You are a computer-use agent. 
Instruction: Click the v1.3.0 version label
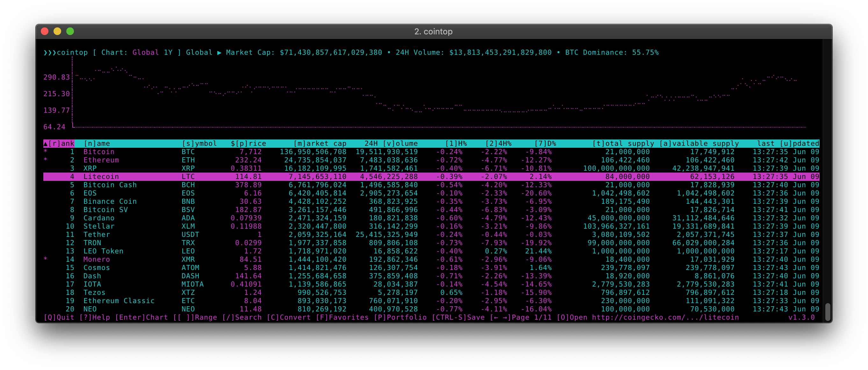coord(801,317)
